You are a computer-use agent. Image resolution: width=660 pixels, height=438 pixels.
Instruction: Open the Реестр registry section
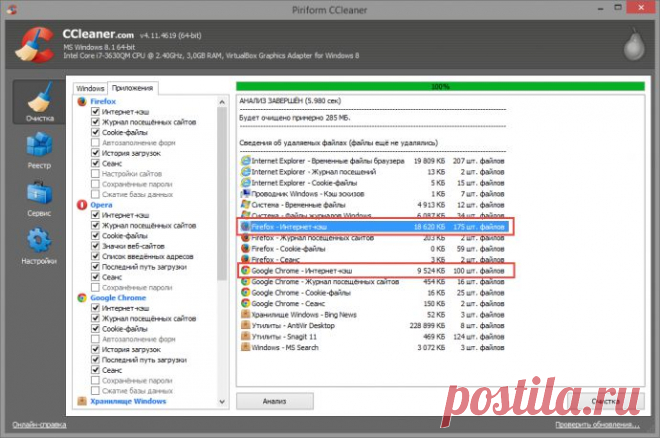pos(39,151)
